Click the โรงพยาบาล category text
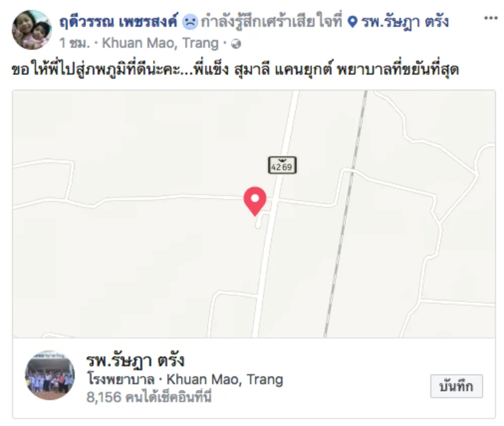Screen dimensions: 504x426 (121, 380)
